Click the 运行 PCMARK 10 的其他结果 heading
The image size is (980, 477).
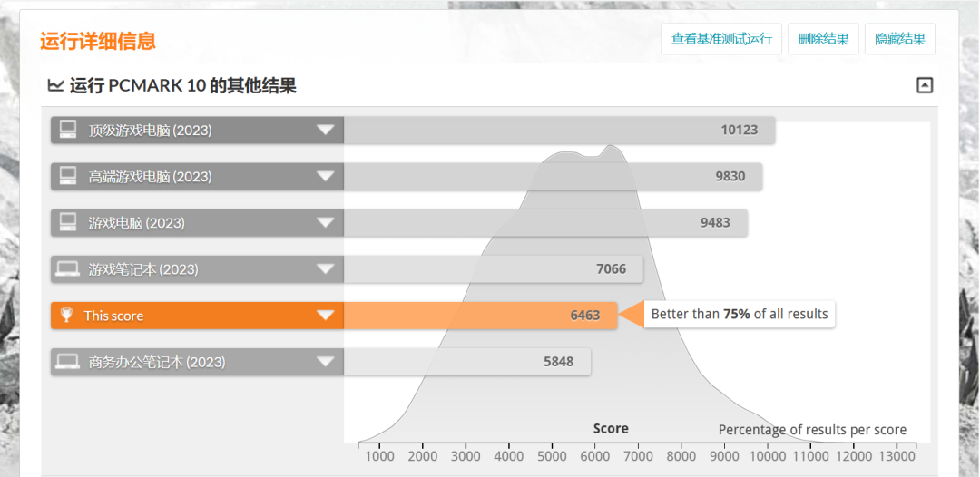tap(182, 85)
